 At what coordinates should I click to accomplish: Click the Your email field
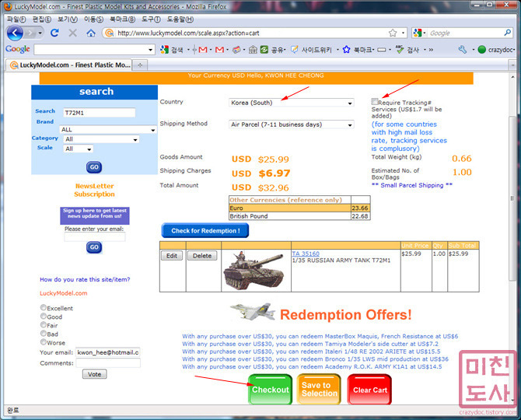pyautogui.click(x=108, y=352)
